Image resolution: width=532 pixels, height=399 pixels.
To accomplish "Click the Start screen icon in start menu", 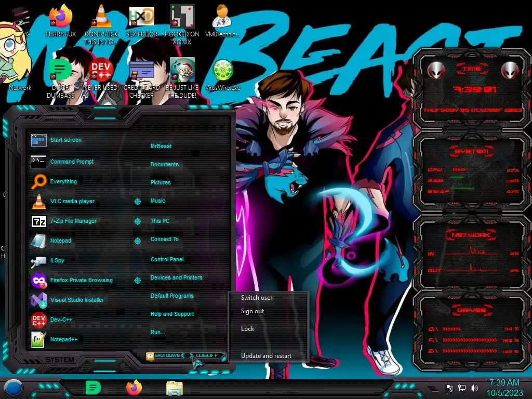I will (x=38, y=140).
